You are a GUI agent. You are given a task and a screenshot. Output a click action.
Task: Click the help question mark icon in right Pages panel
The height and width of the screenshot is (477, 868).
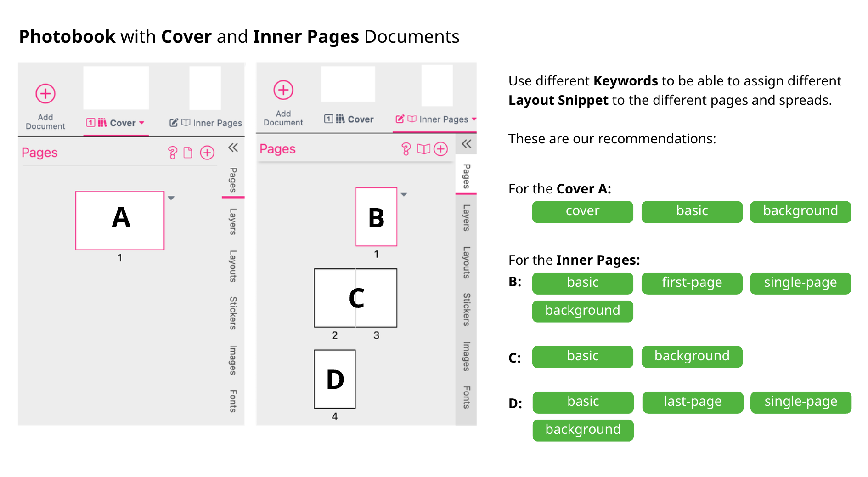(406, 149)
